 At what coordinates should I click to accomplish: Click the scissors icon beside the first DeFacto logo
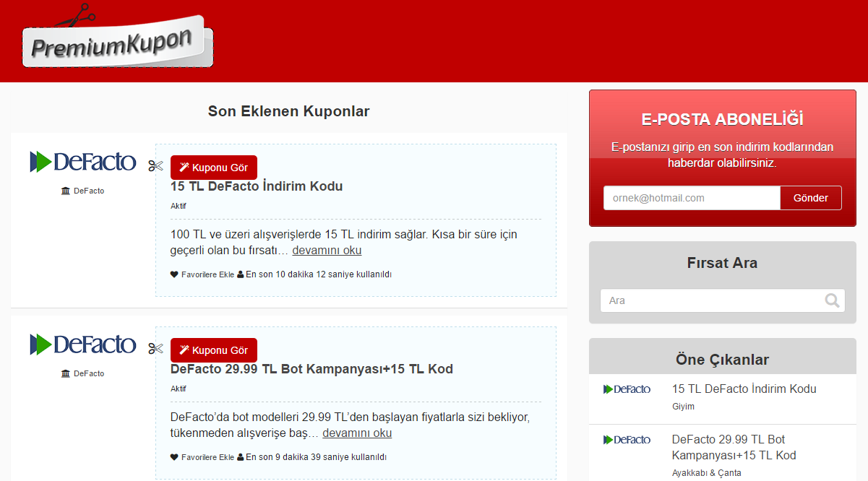(155, 165)
